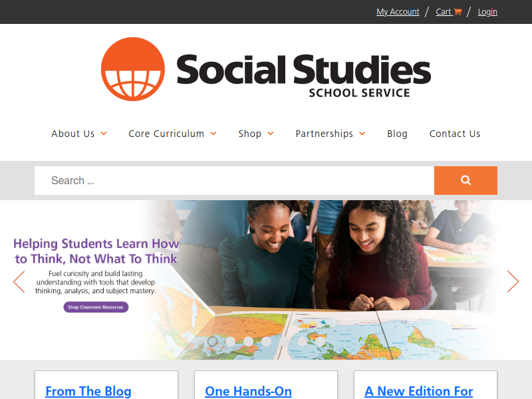Go to previous slide with left arrow
Image resolution: width=532 pixels, height=399 pixels.
[x=19, y=281]
